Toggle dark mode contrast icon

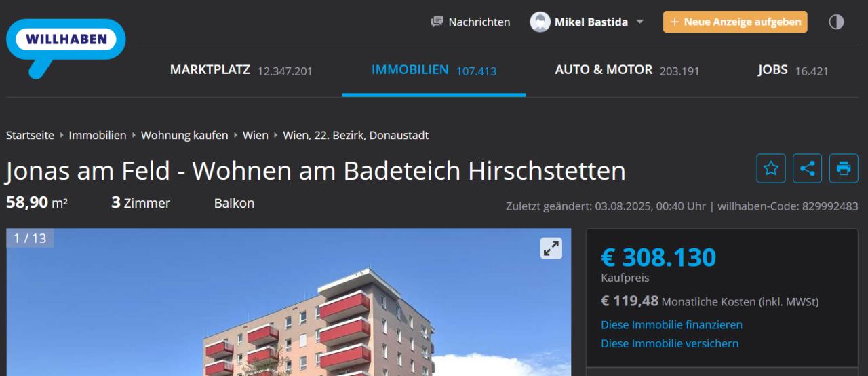tap(836, 22)
